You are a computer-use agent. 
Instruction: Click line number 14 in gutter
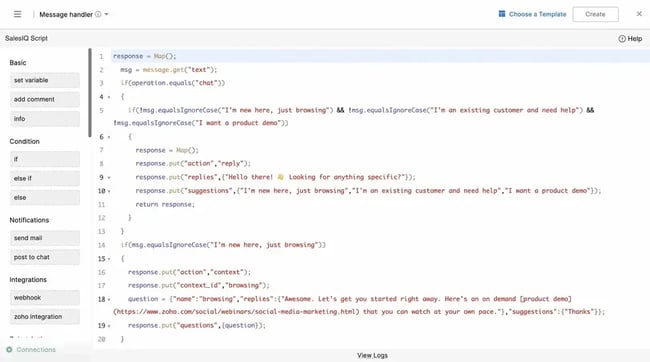click(x=102, y=245)
